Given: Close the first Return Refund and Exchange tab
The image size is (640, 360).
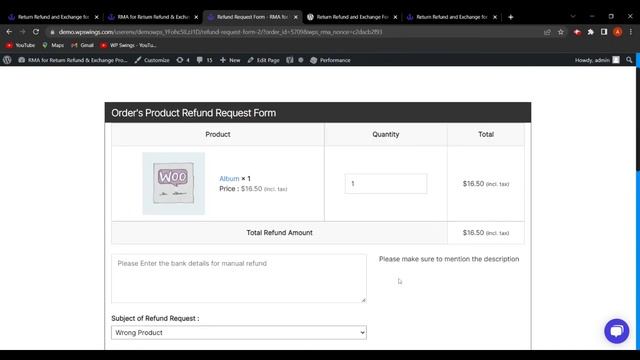Looking at the screenshot, I should (96, 17).
